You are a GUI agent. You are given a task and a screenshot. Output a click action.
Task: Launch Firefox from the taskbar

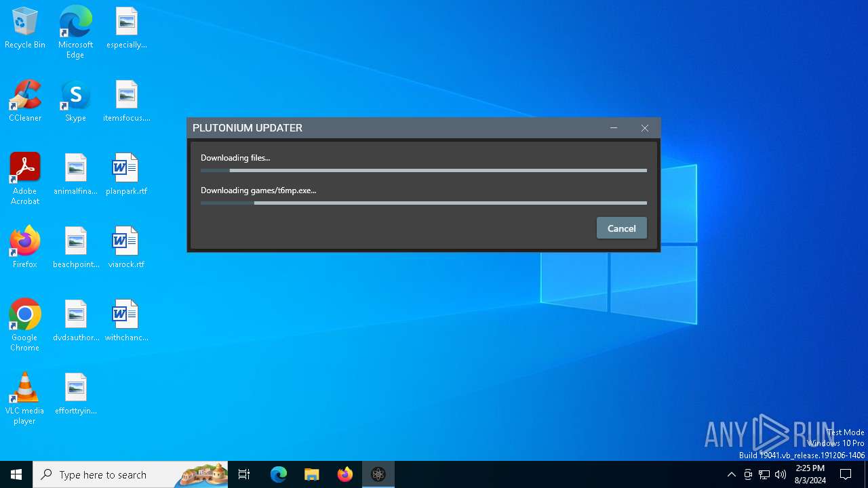click(345, 474)
